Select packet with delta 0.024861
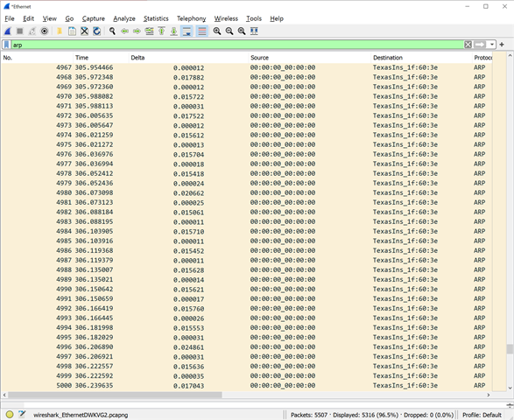This screenshot has width=514, height=420. pyautogui.click(x=247, y=347)
